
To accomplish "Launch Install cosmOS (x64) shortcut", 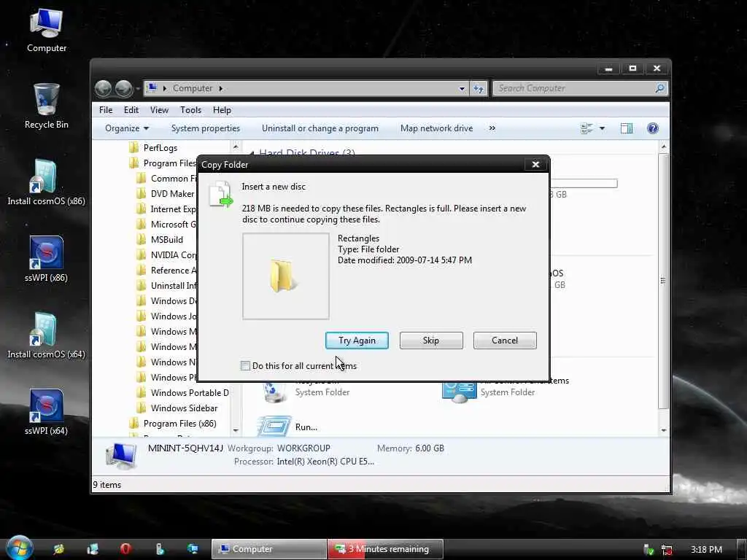I will pos(46,335).
